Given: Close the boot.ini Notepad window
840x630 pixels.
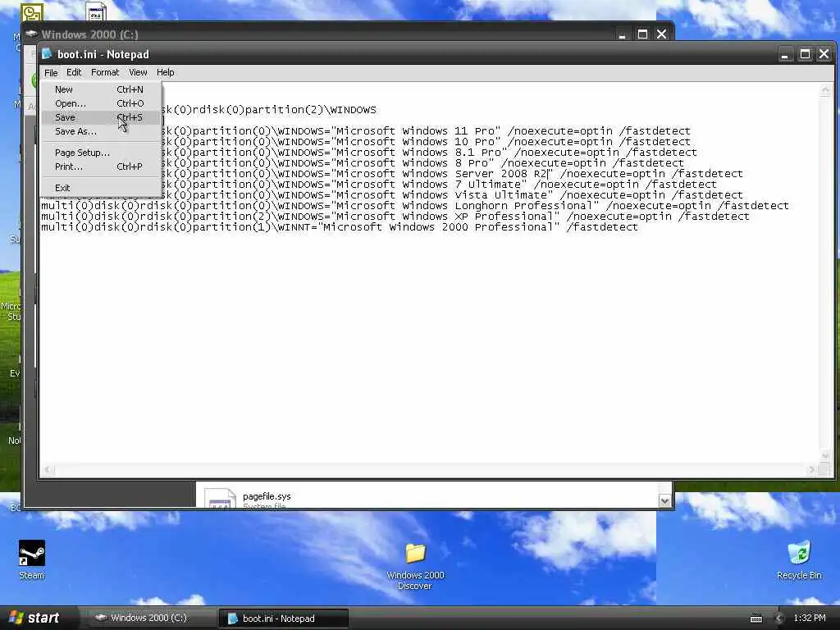Looking at the screenshot, I should [824, 54].
